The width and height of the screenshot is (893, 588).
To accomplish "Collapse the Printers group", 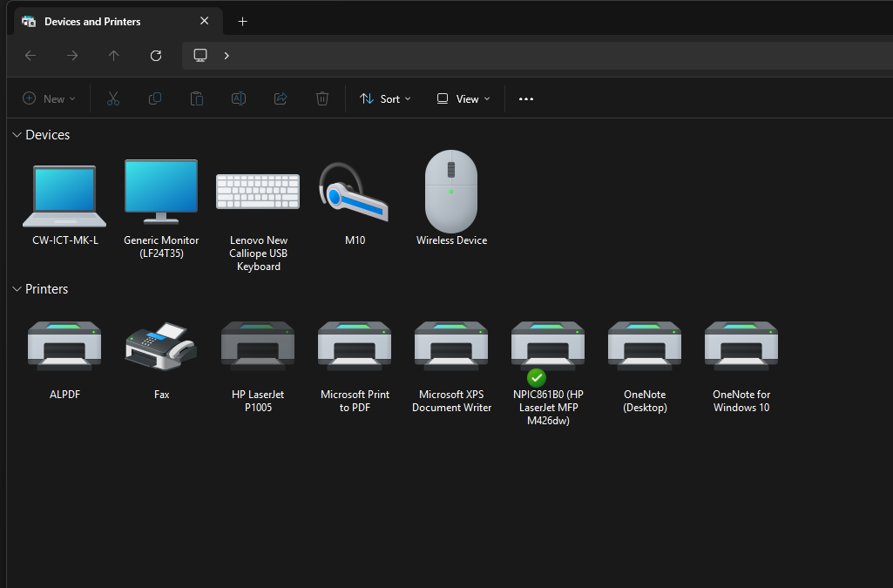I will (x=17, y=289).
